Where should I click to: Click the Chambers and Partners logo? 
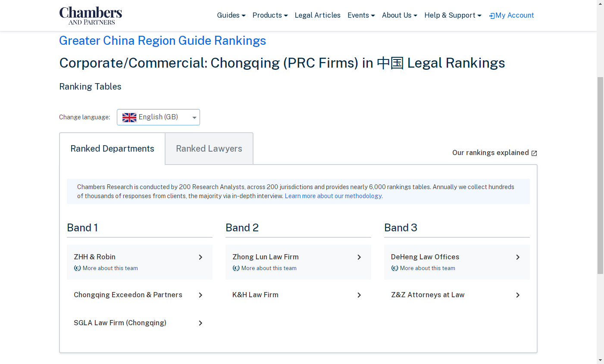[91, 16]
